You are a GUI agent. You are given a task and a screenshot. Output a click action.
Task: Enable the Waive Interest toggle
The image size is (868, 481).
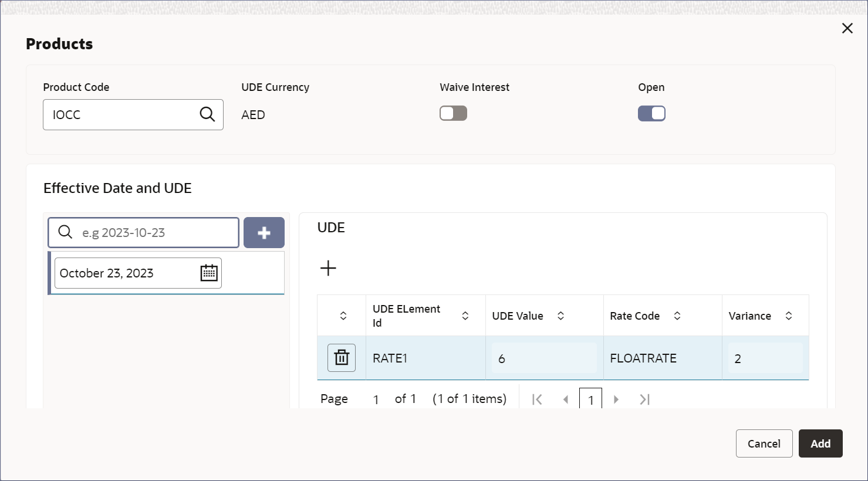(453, 113)
